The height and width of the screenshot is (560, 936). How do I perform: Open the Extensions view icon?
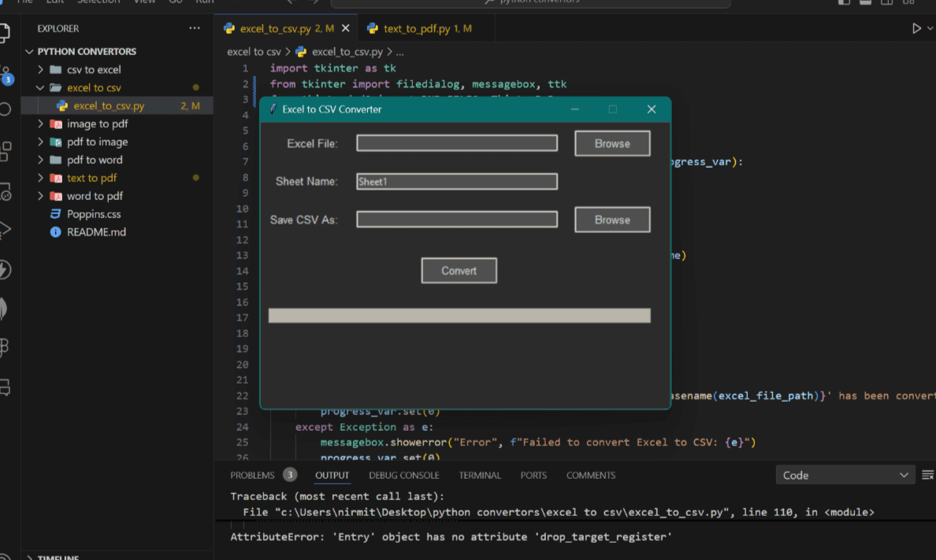click(x=6, y=150)
